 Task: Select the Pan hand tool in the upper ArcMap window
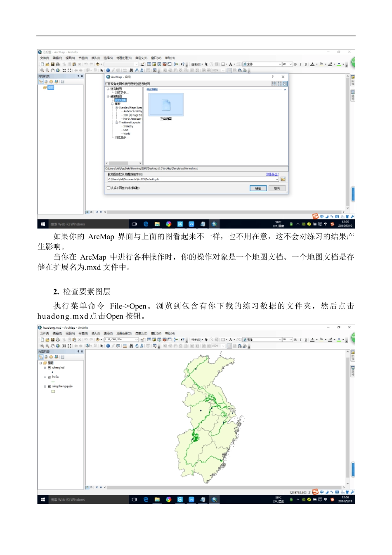pyautogui.click(x=52, y=70)
